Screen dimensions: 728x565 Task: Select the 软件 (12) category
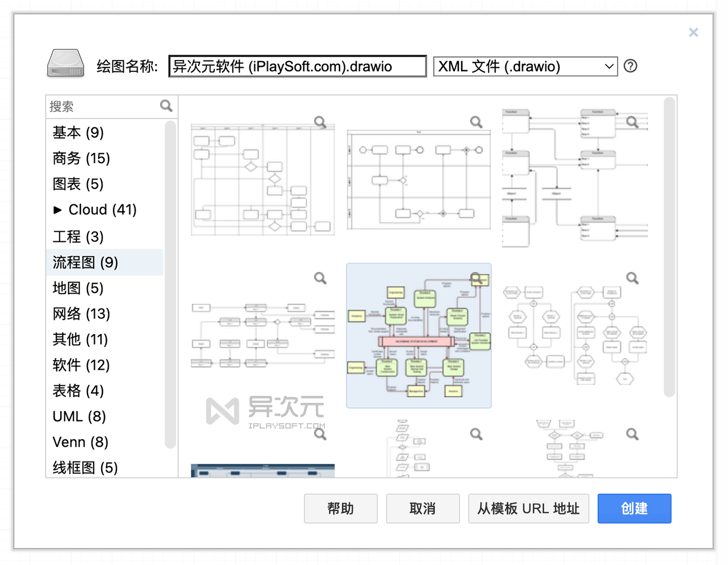[104, 365]
